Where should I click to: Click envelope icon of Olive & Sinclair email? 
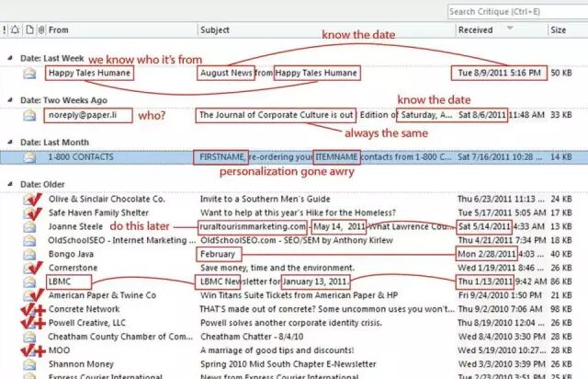click(x=29, y=199)
